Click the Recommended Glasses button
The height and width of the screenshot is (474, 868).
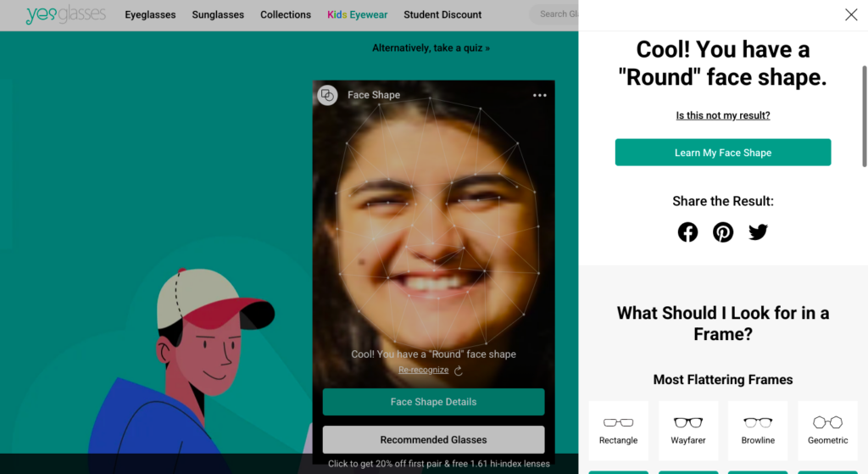point(433,440)
